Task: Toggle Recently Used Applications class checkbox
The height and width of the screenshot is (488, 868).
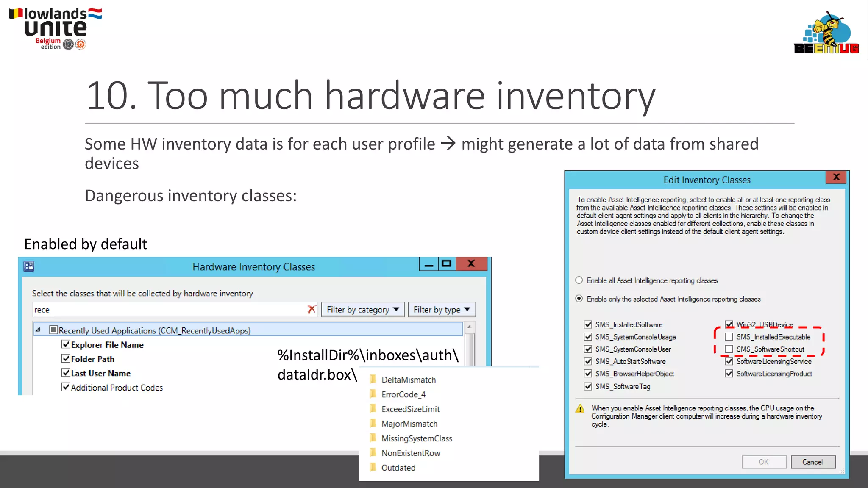Action: (x=53, y=330)
